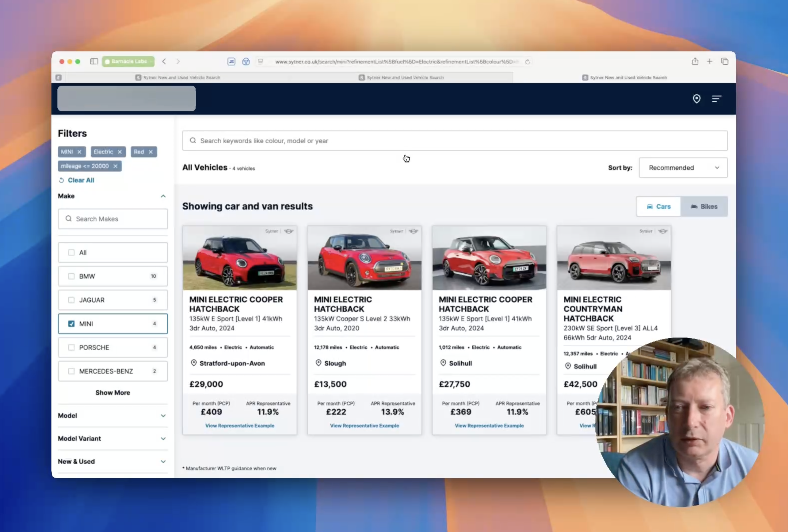Image resolution: width=788 pixels, height=532 pixels.
Task: Click Show More makes
Action: (113, 393)
